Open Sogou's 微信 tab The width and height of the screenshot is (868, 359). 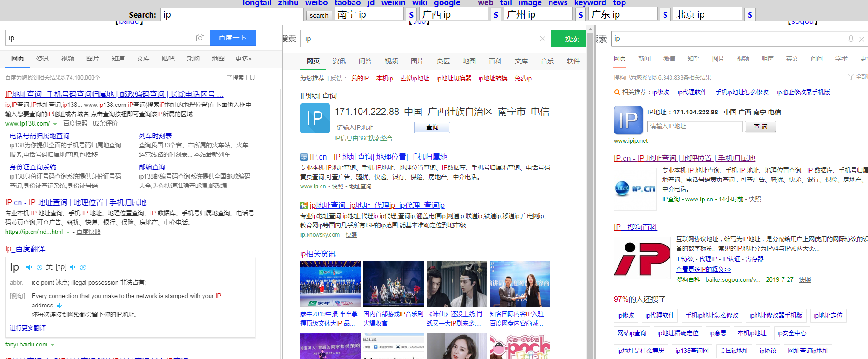669,59
